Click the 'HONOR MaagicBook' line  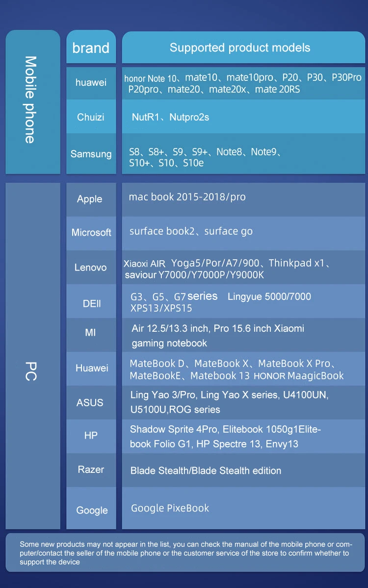click(237, 376)
